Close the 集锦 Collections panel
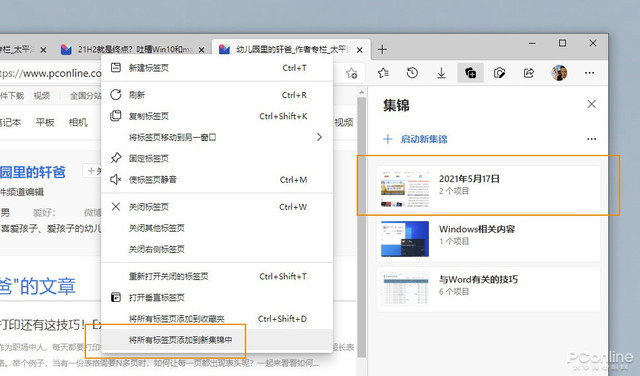This screenshot has width=640, height=376. tap(591, 104)
